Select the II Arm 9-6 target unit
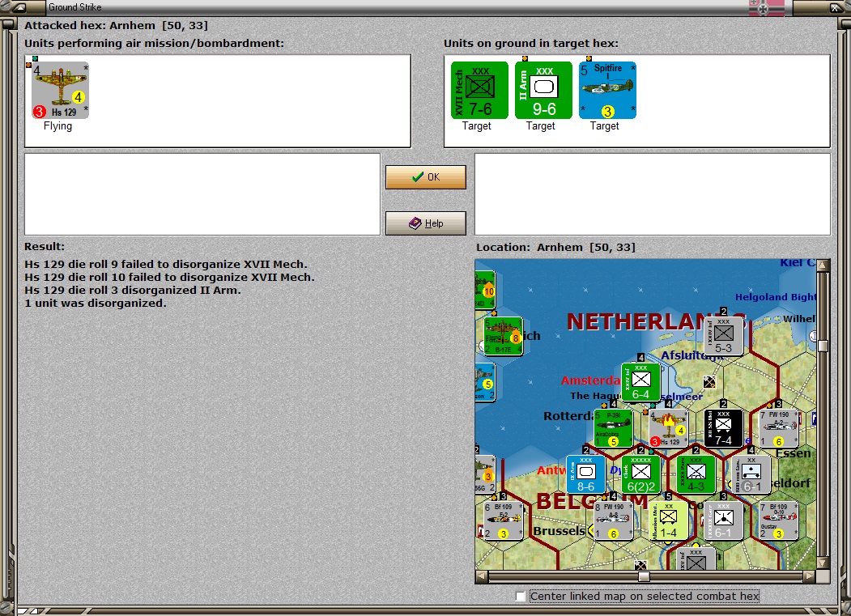This screenshot has width=851, height=616. [x=543, y=90]
